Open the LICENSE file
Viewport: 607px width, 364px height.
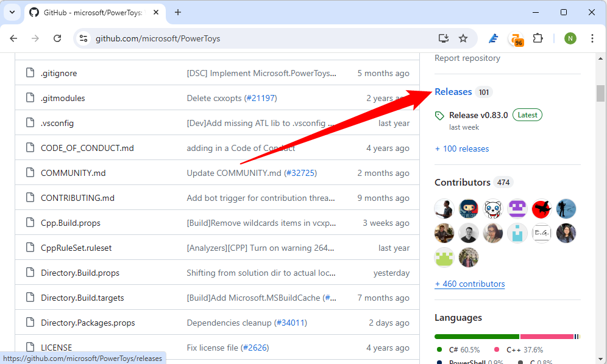coord(57,348)
